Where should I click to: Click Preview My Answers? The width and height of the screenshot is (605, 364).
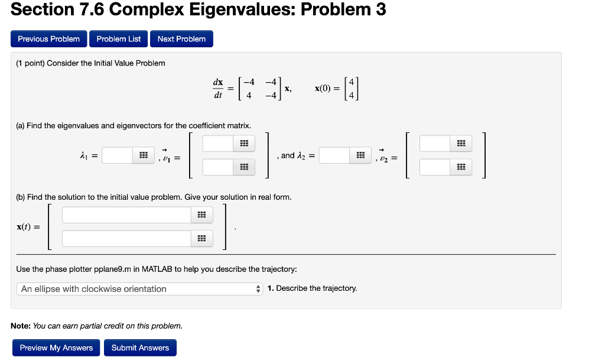click(x=56, y=347)
